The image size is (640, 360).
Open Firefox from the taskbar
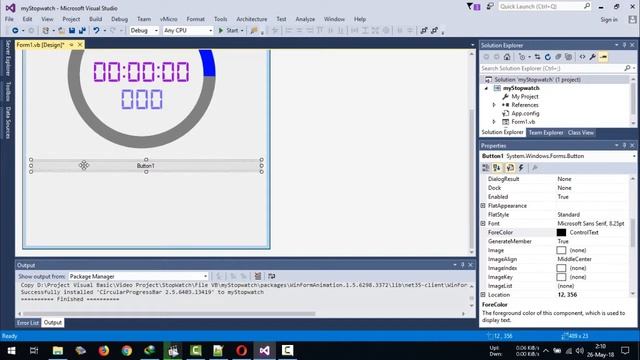[104, 351]
